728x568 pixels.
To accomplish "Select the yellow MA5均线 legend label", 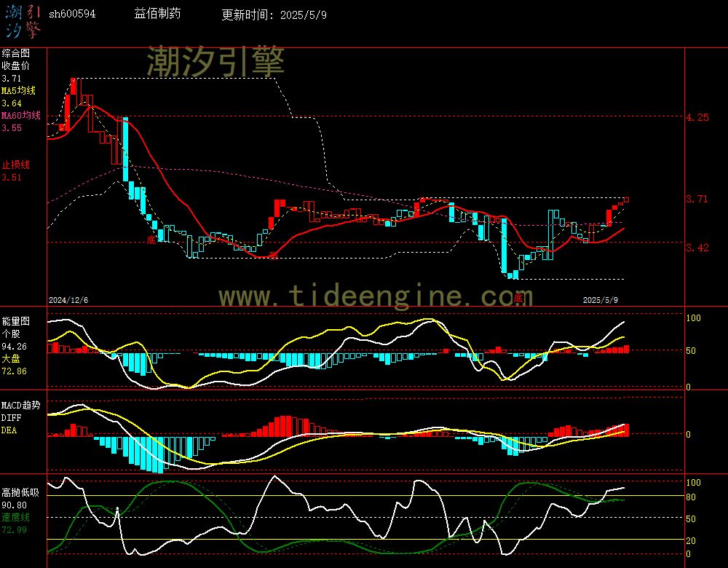I will (x=19, y=90).
